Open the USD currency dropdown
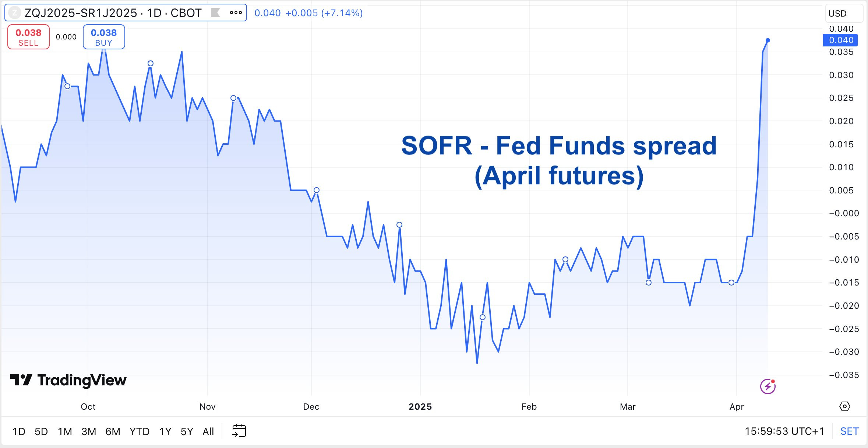The image size is (868, 448). pyautogui.click(x=844, y=14)
